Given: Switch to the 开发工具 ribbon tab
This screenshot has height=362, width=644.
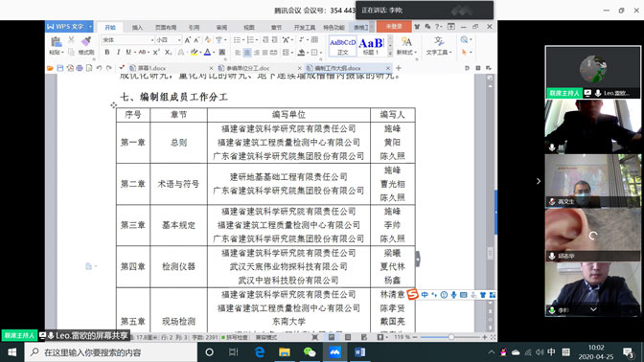Looking at the screenshot, I should point(305,27).
